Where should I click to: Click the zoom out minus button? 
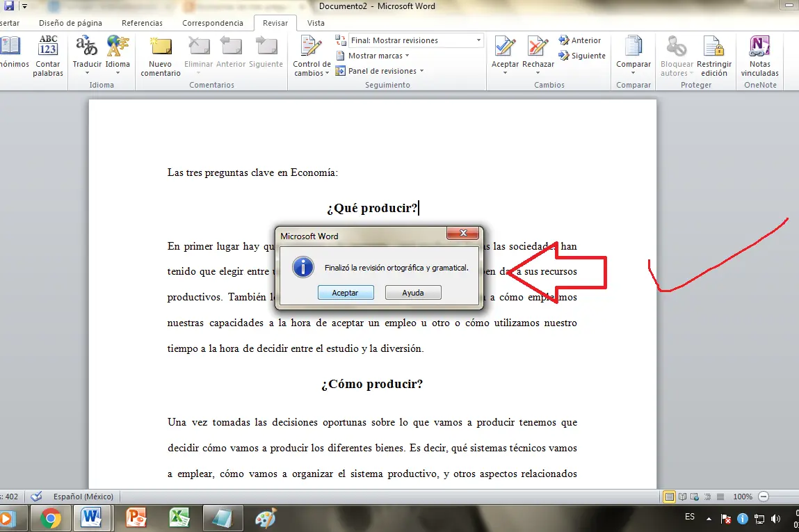(764, 497)
